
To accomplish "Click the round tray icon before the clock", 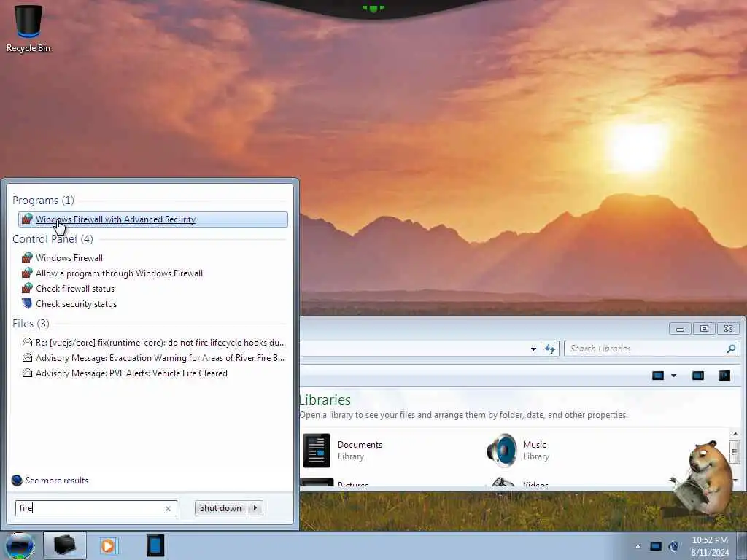I will click(673, 546).
